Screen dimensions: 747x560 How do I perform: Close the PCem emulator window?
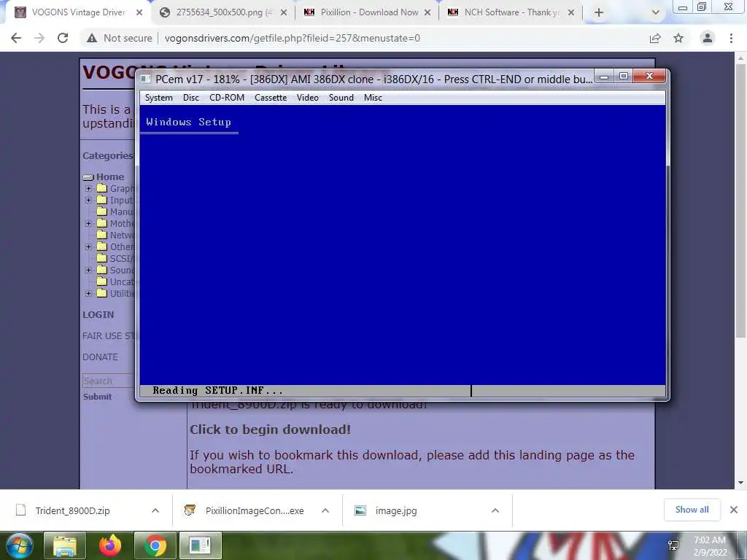(x=649, y=76)
